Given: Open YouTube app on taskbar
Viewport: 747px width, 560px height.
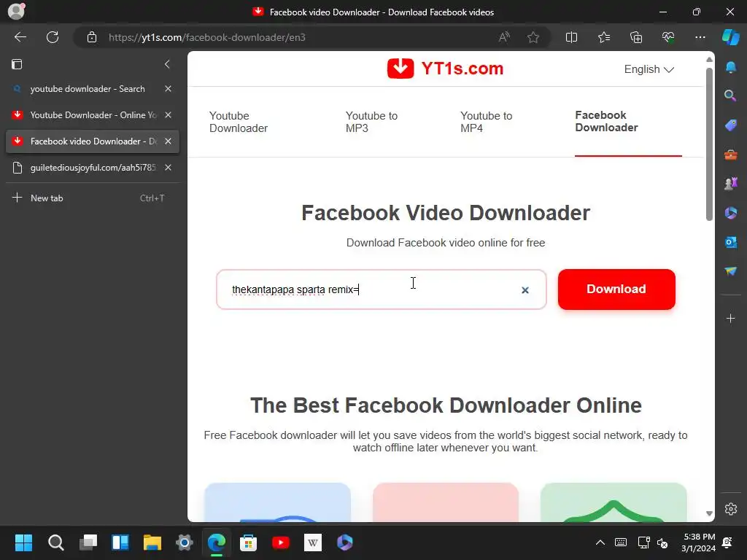Looking at the screenshot, I should click(281, 542).
